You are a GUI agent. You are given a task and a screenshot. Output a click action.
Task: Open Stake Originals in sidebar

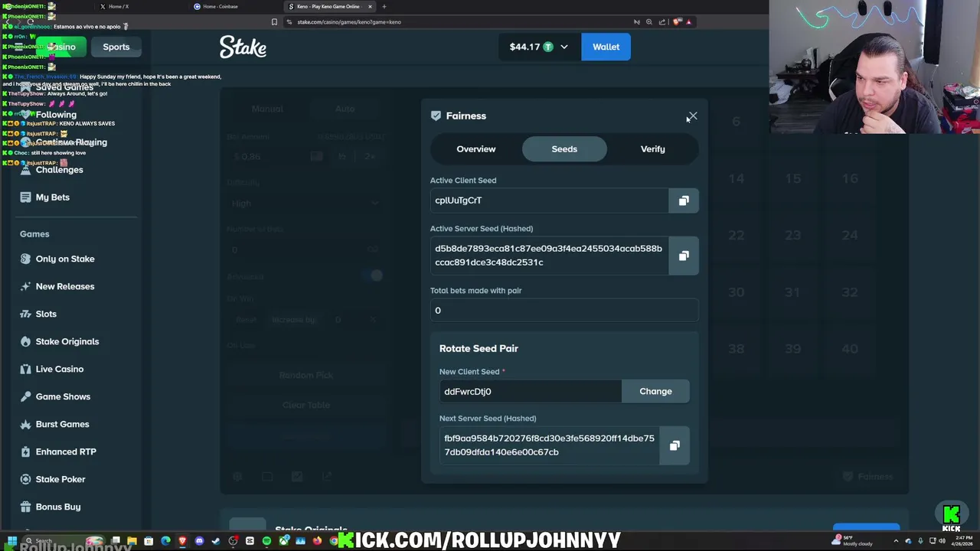coord(67,341)
